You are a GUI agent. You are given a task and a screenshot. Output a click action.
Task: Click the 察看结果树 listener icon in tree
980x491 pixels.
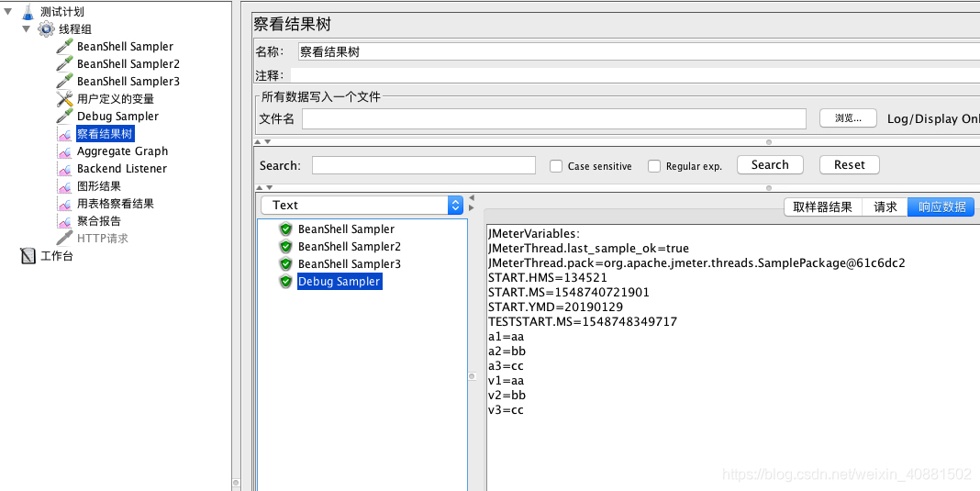tap(64, 134)
